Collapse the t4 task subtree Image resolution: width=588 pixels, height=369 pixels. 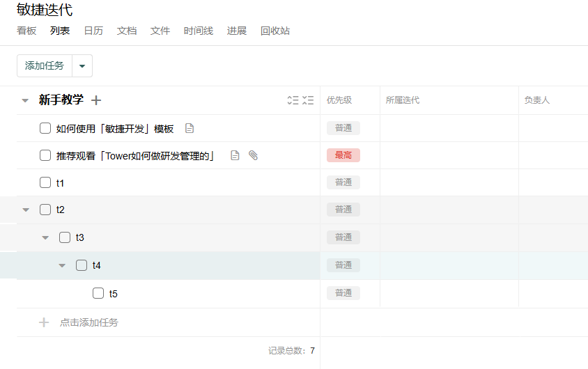pos(62,265)
